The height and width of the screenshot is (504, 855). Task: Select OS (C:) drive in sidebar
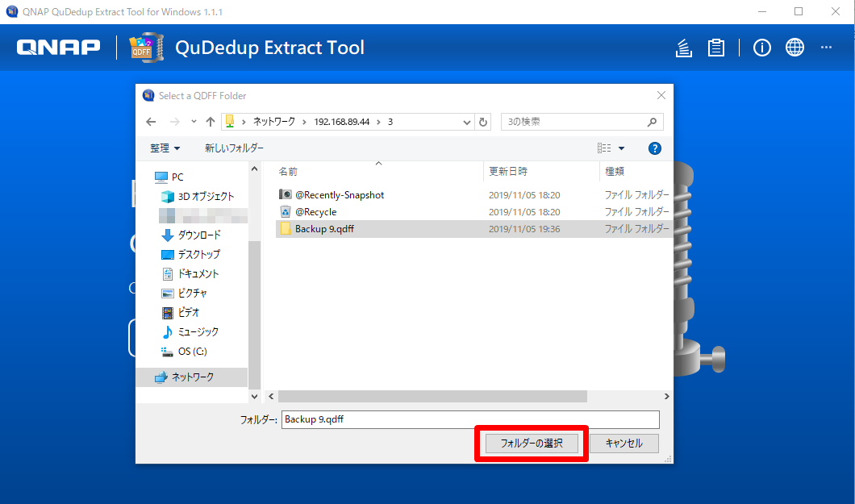coord(184,352)
